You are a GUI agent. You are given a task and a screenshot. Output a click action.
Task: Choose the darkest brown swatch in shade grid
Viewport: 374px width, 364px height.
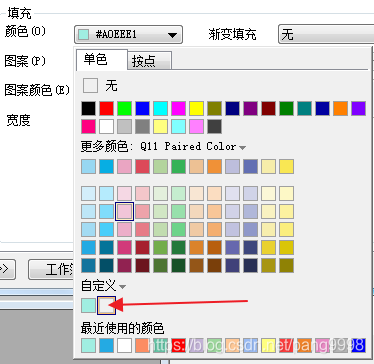pos(214,265)
